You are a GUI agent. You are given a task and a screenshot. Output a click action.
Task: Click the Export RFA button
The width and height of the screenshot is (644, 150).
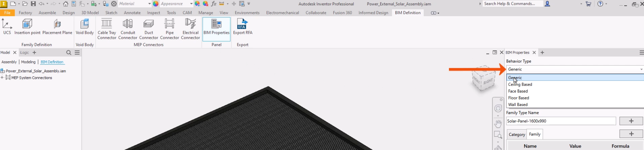[243, 27]
